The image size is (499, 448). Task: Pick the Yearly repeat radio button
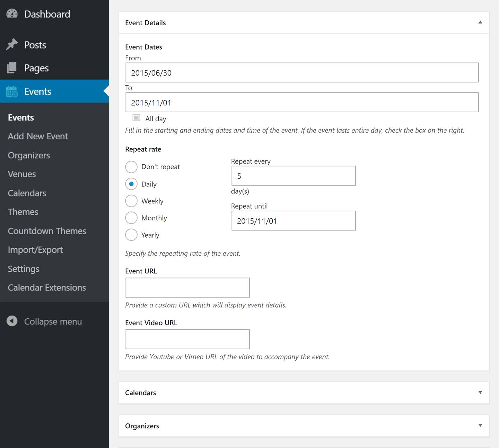click(x=131, y=235)
